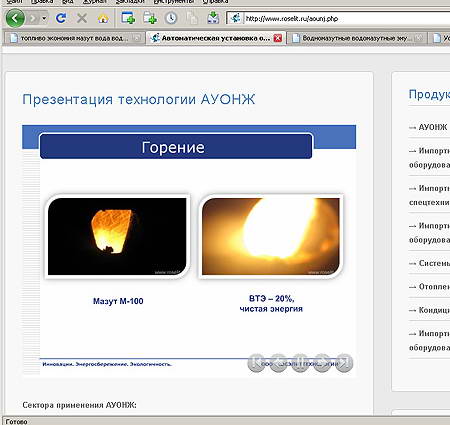Go back with the green Back arrow
The width and height of the screenshot is (450, 425).
click(x=15, y=18)
